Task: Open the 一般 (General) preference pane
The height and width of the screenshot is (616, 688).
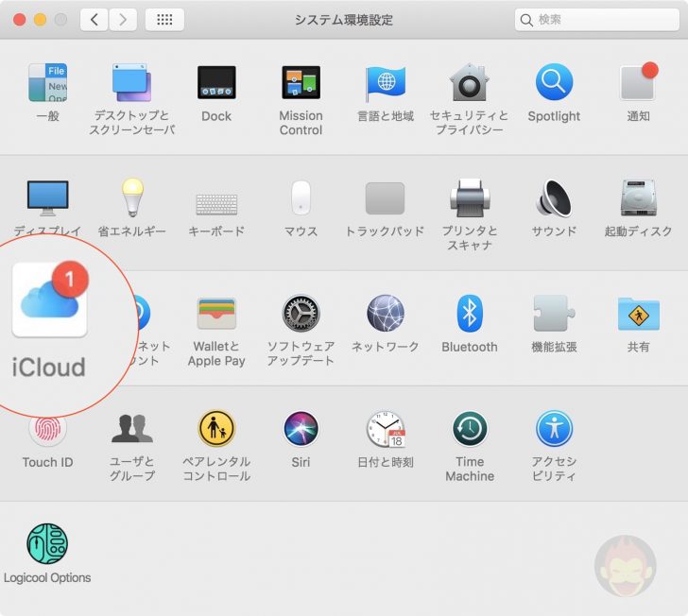Action: tap(47, 82)
